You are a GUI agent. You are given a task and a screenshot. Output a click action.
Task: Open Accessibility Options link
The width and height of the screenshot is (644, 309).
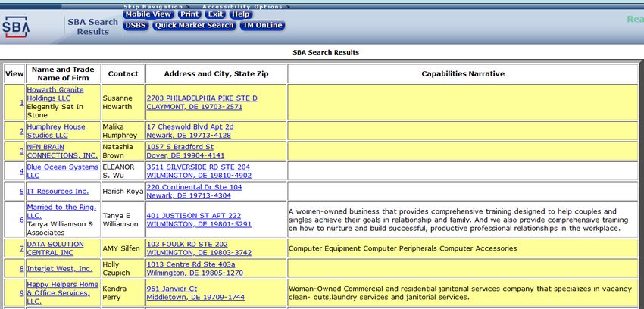(x=242, y=7)
